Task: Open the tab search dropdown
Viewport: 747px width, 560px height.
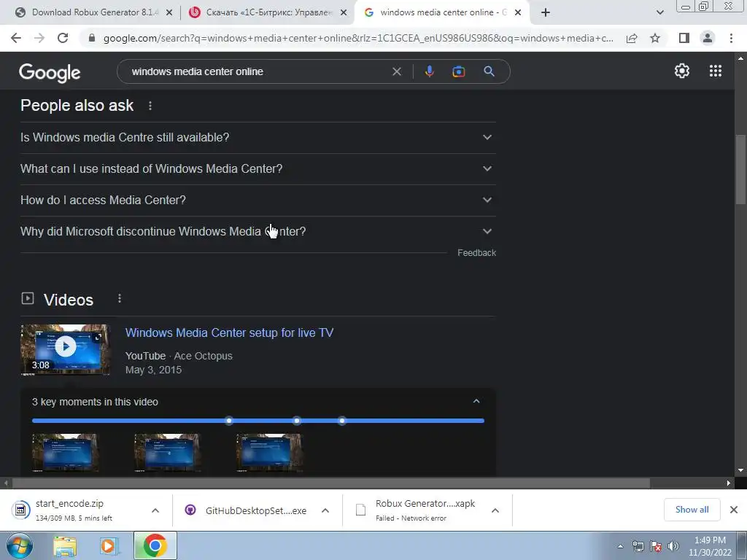Action: (659, 13)
